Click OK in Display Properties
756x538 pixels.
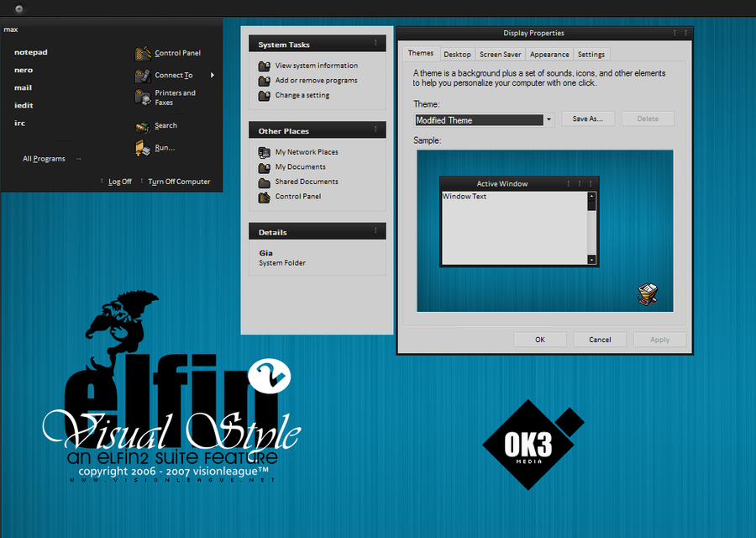click(540, 340)
